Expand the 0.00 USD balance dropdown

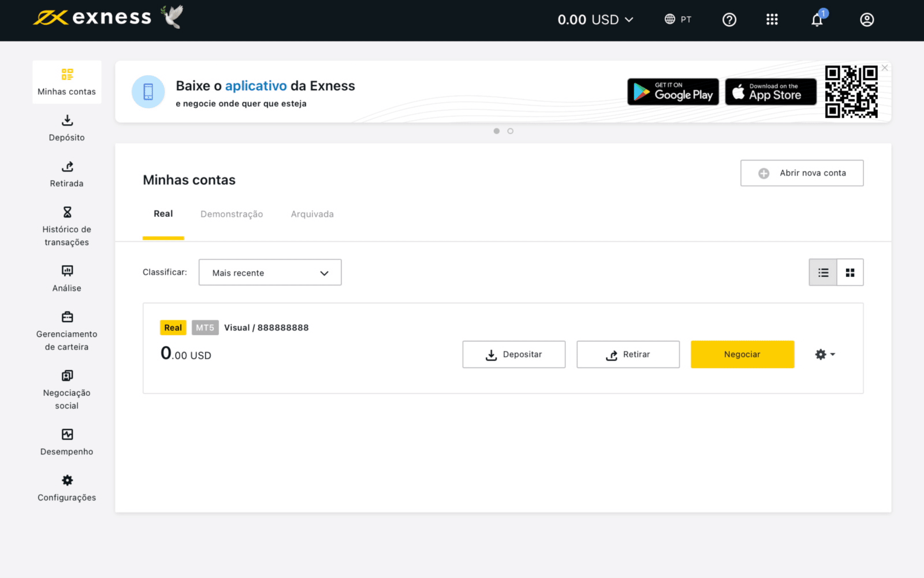pos(595,20)
